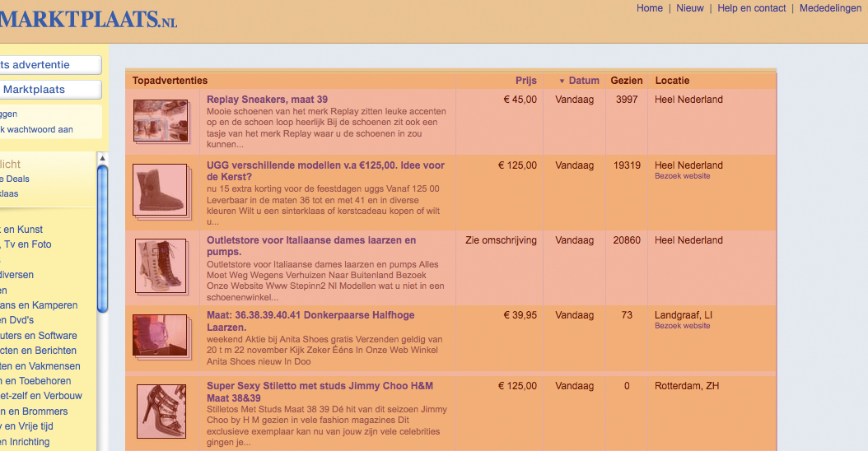
Task: Click Zie omschrijving price text
Action: point(501,240)
